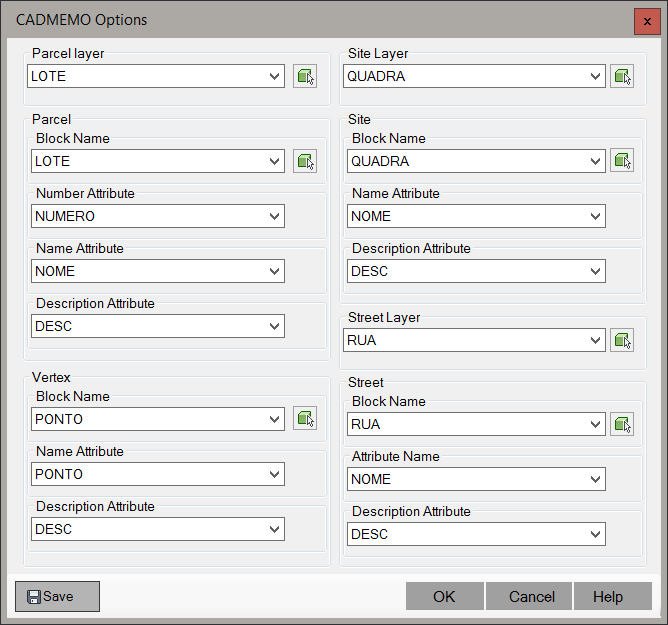Click the pick icon beside Parcel layer
Viewport: 668px width, 625px height.
pos(305,77)
